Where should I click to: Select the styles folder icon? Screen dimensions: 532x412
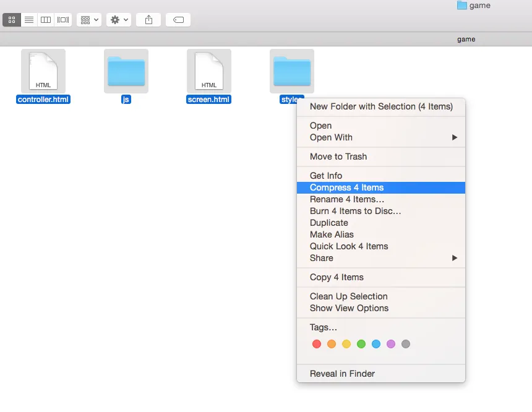pyautogui.click(x=292, y=71)
